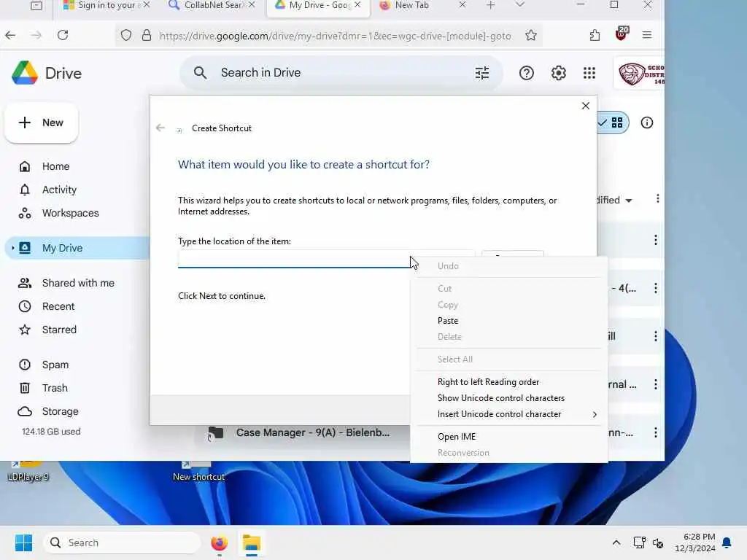The height and width of the screenshot is (560, 747).
Task: Click the Google Drive logo
Action: pos(25,73)
